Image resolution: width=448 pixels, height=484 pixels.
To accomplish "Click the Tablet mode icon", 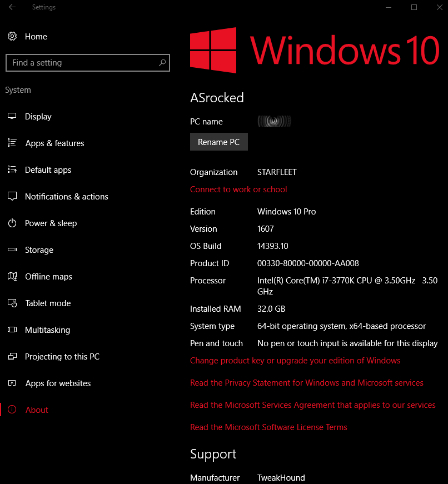I will (12, 303).
